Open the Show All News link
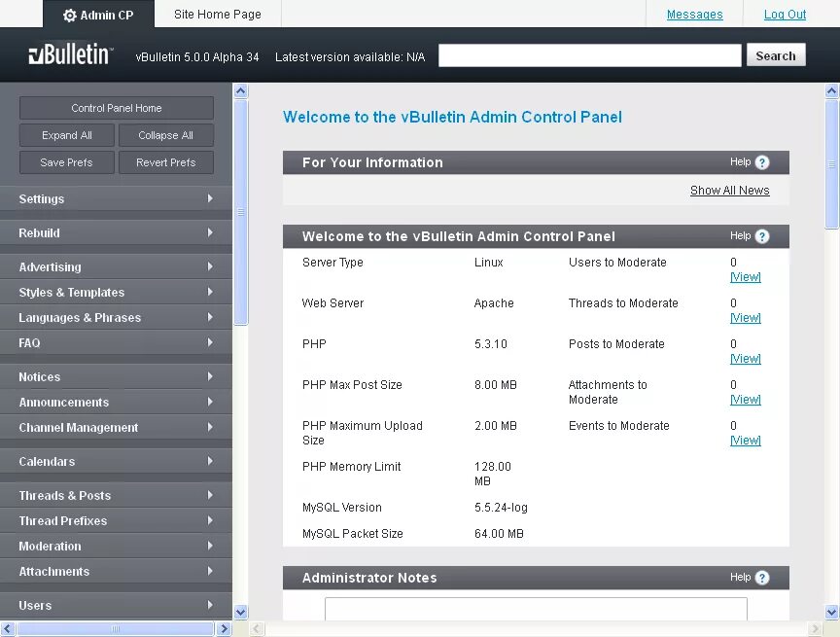This screenshot has width=840, height=637. pyautogui.click(x=729, y=191)
